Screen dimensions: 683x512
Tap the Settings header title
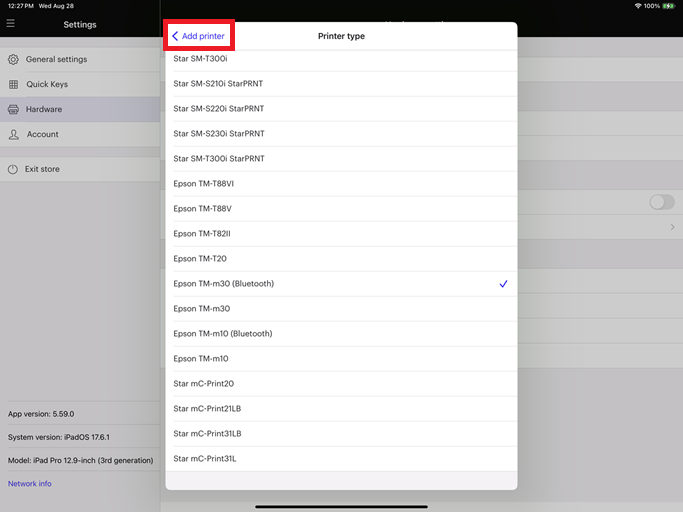coord(80,25)
